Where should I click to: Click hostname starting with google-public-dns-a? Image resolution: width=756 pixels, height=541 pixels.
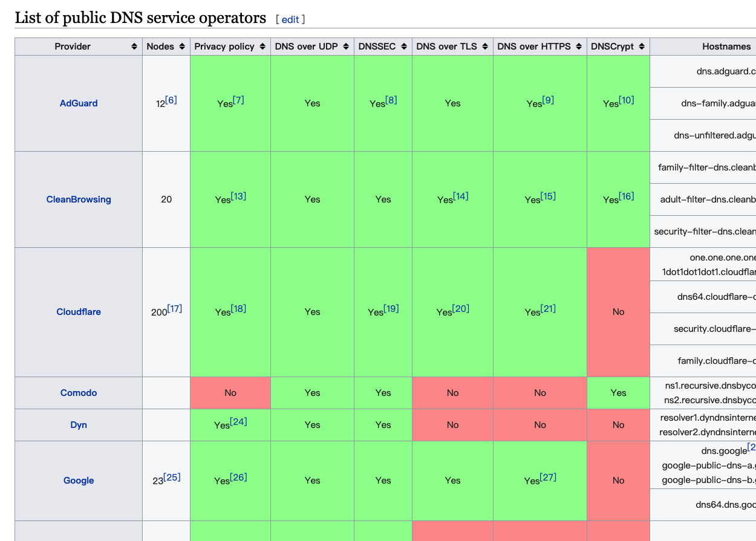point(709,465)
